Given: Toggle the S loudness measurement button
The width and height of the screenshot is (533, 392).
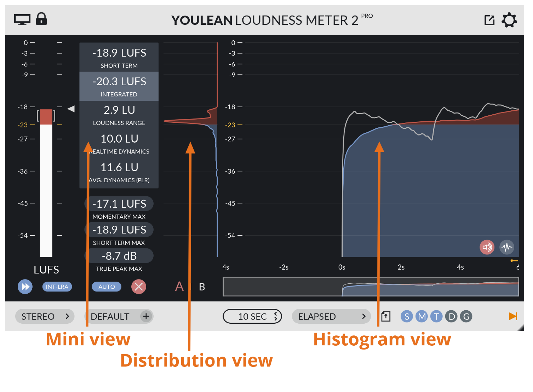Looking at the screenshot, I should click(407, 316).
